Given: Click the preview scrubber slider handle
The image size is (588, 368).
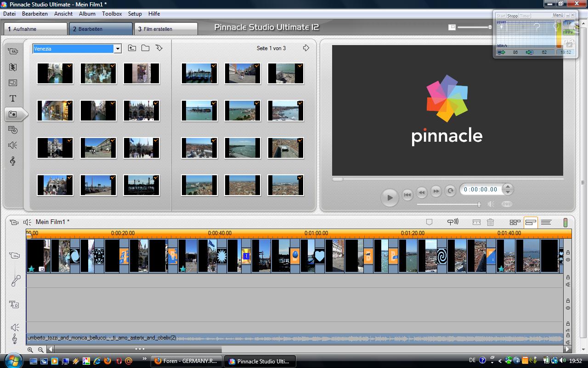Looking at the screenshot, I should [338, 179].
